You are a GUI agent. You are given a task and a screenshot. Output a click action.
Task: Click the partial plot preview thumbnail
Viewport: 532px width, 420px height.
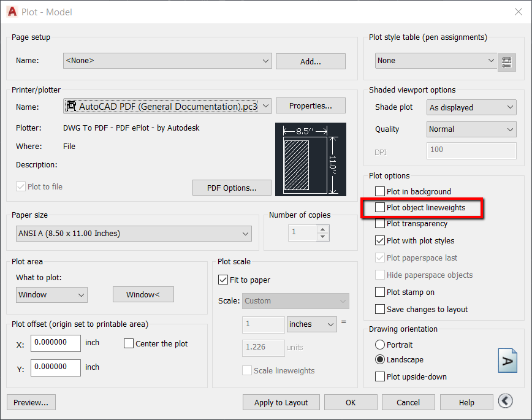[311, 159]
